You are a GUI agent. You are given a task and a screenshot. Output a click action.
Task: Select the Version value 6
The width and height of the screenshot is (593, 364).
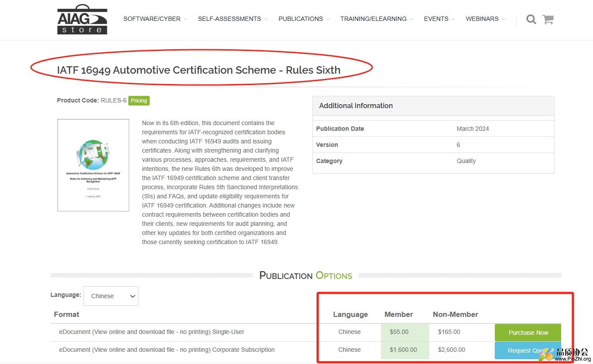[x=458, y=145]
